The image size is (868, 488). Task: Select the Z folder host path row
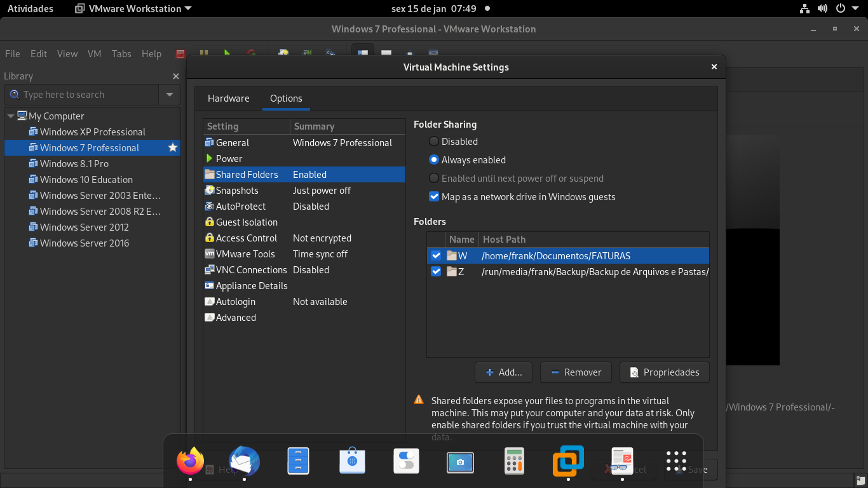tap(568, 271)
